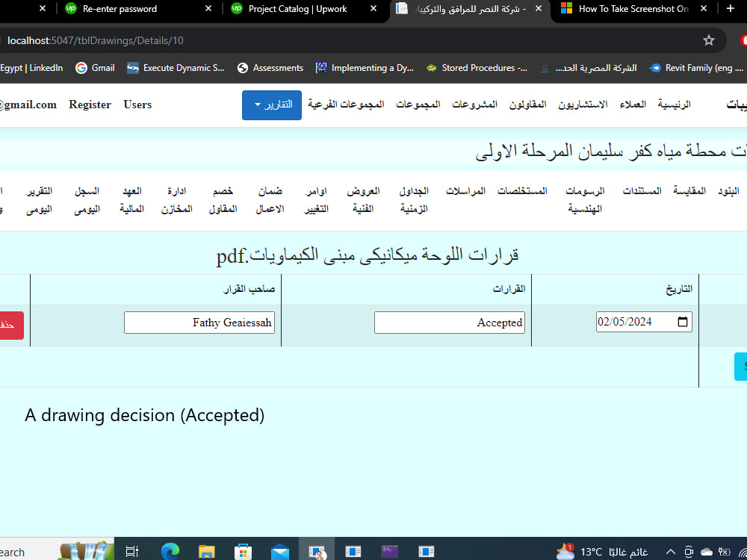747x560 pixels.
Task: Select the ادارة المخازن project tab
Action: [176, 199]
